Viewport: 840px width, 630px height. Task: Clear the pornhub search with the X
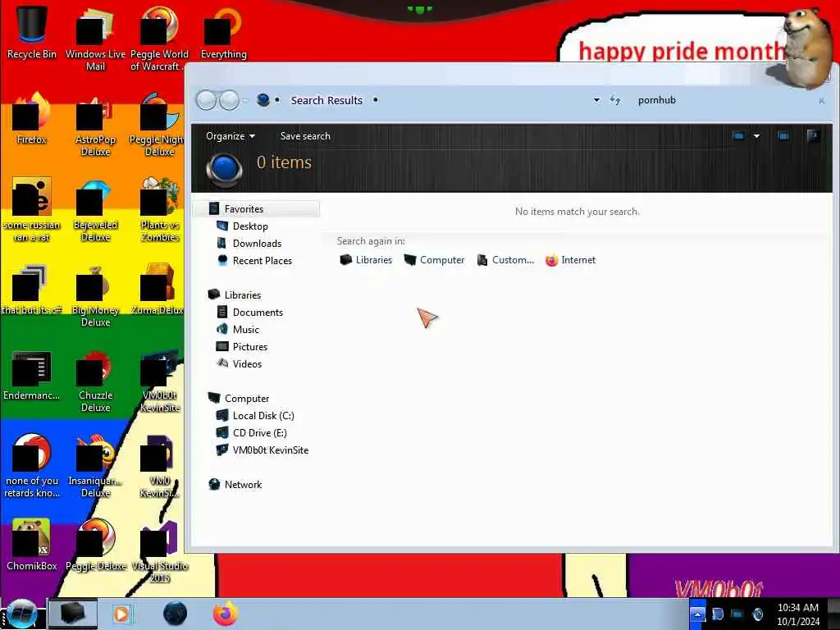(x=821, y=101)
